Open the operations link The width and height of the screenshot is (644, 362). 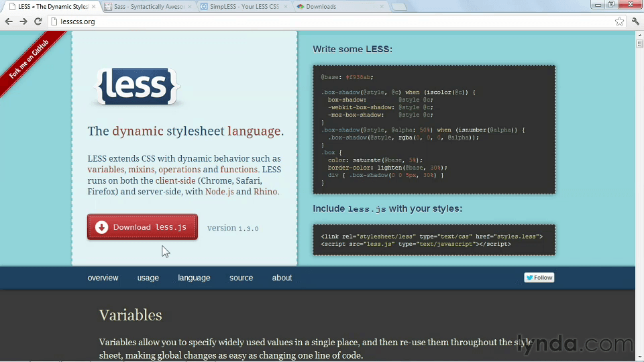coord(180,170)
